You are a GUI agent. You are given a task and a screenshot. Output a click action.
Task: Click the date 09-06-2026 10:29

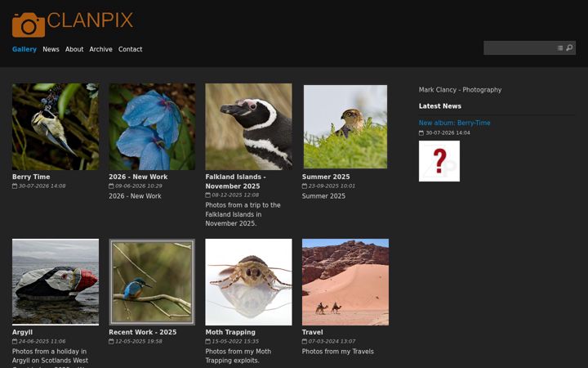tap(138, 186)
